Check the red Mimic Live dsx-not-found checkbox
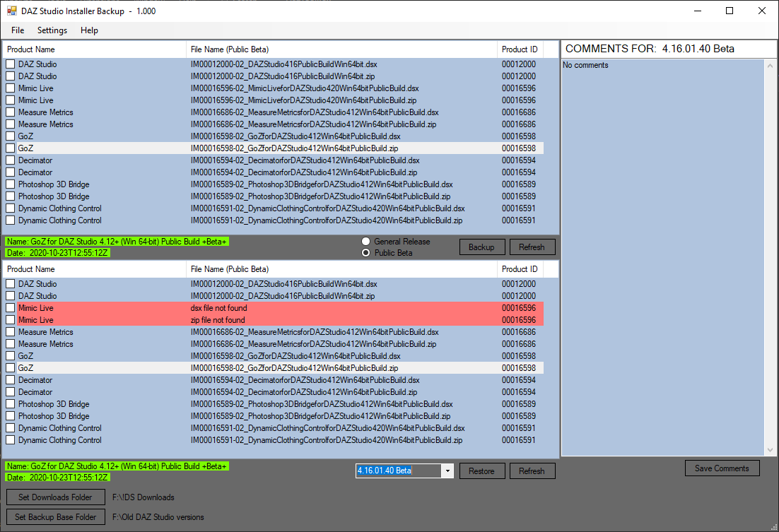Screen dimensions: 779x532 point(11,308)
